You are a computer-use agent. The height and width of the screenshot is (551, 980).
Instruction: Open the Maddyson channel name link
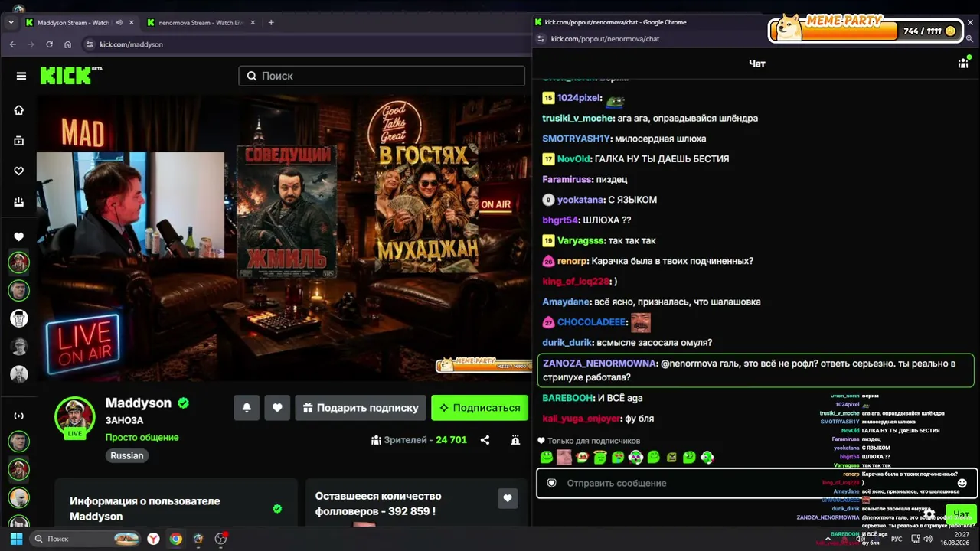tap(138, 403)
